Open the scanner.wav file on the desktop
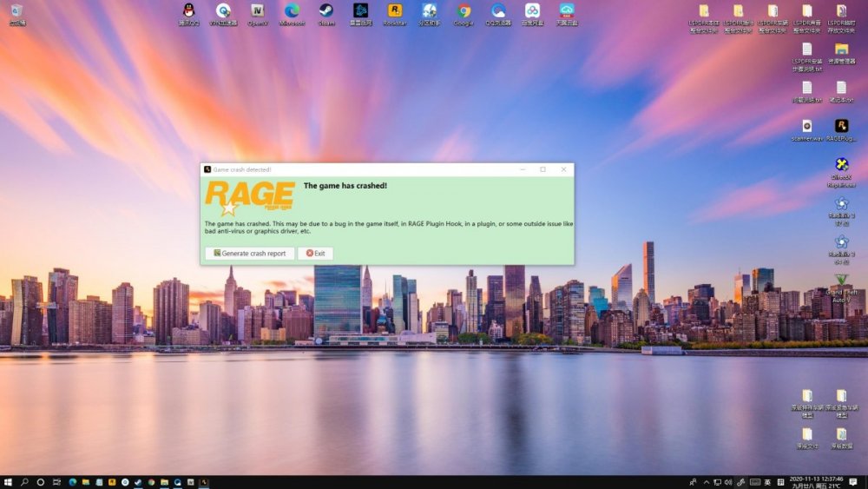Screen dimensions: 868x489 807,130
